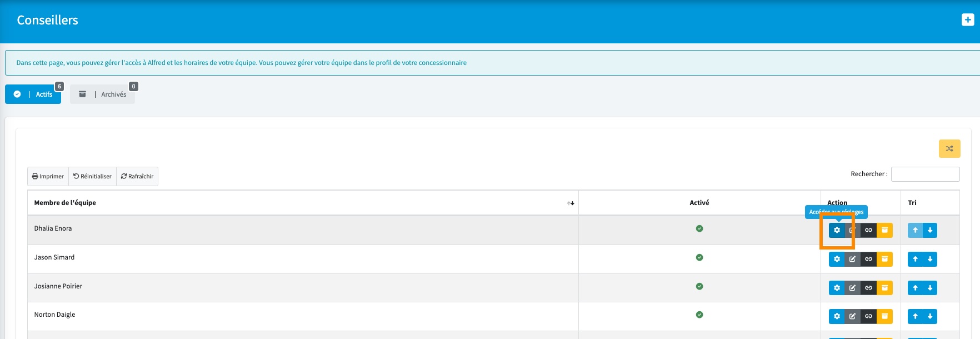Open settings gear for Norton Daigle
Screen dimensions: 980x339
click(x=837, y=316)
